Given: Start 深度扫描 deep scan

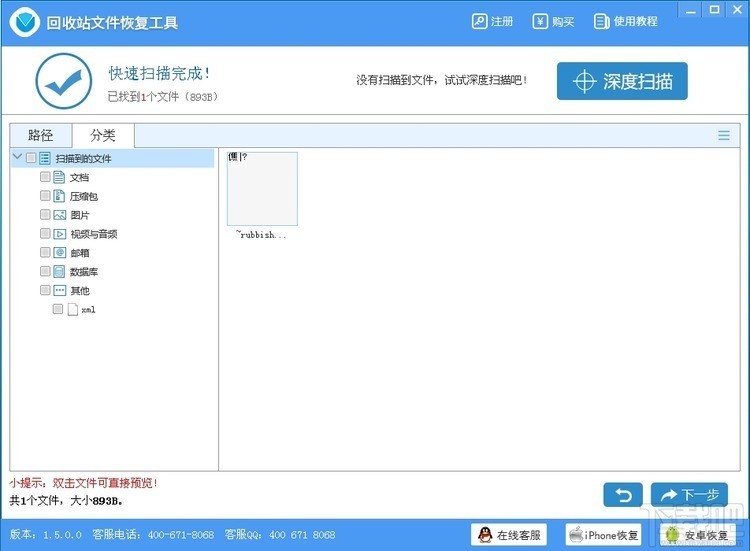Looking at the screenshot, I should (x=622, y=81).
